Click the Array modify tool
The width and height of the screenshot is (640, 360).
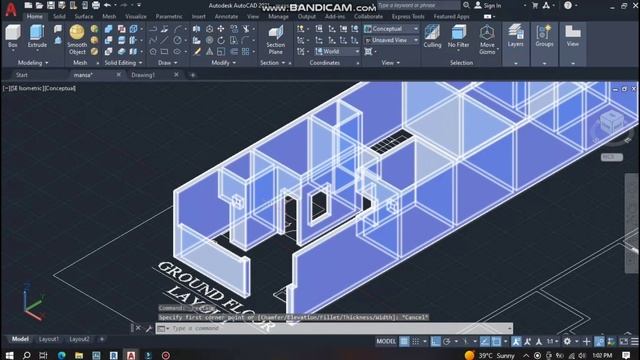[246, 51]
